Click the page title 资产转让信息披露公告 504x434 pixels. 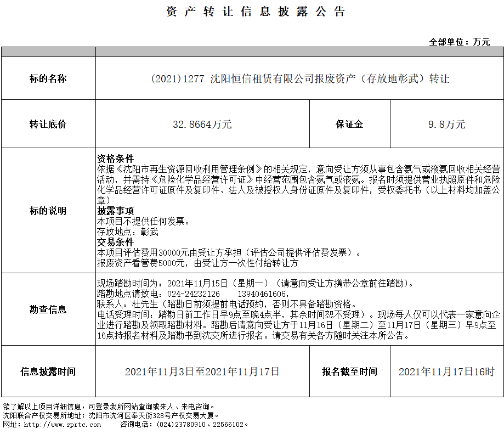(256, 12)
